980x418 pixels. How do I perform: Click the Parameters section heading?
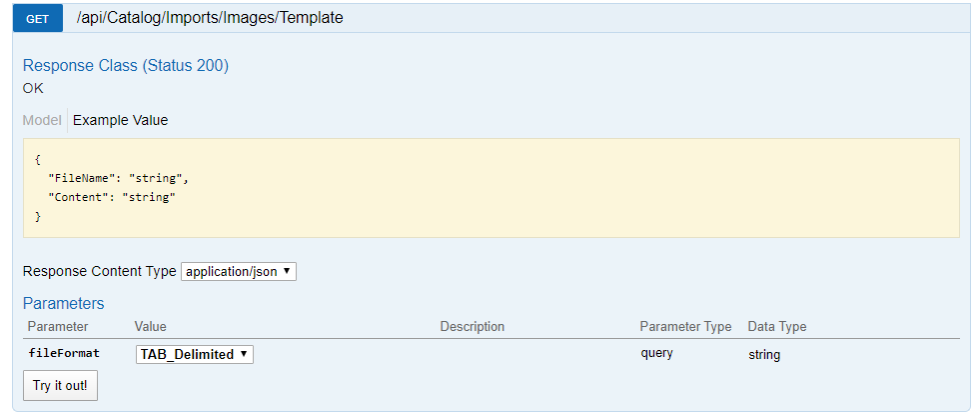coord(63,303)
